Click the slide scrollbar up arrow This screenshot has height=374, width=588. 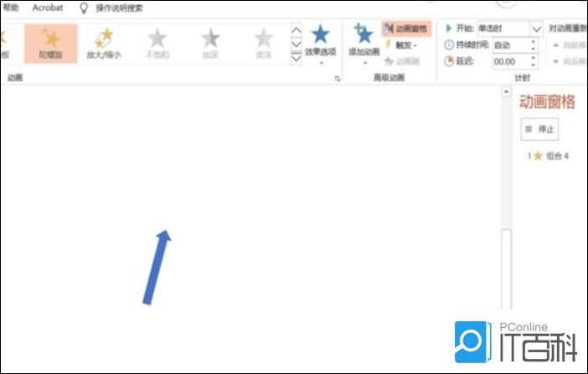pos(506,91)
